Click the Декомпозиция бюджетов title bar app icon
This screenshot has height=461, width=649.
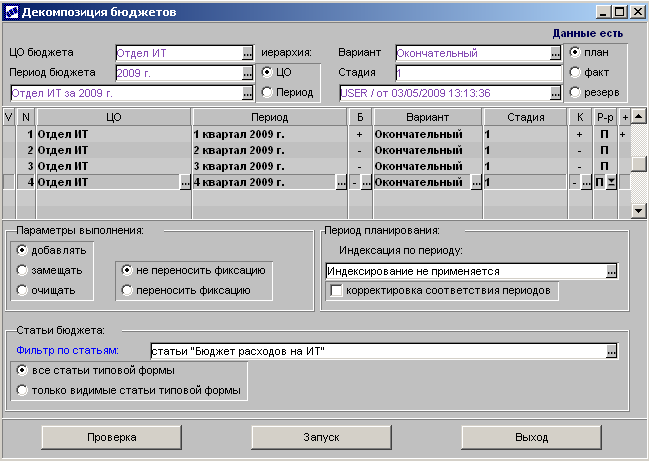tap(12, 12)
